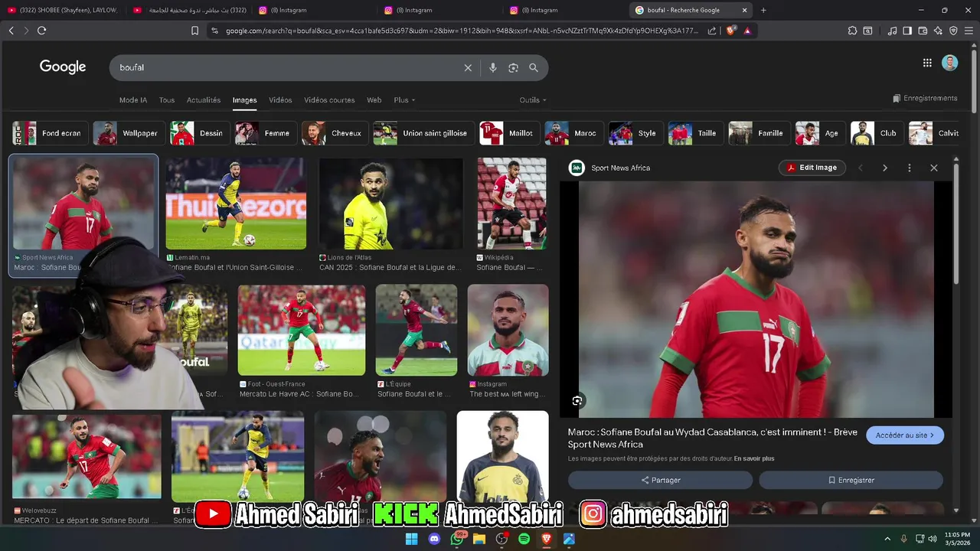Toggle the browser sidebar panel icon
This screenshot has width=980, height=551.
pos(907,31)
